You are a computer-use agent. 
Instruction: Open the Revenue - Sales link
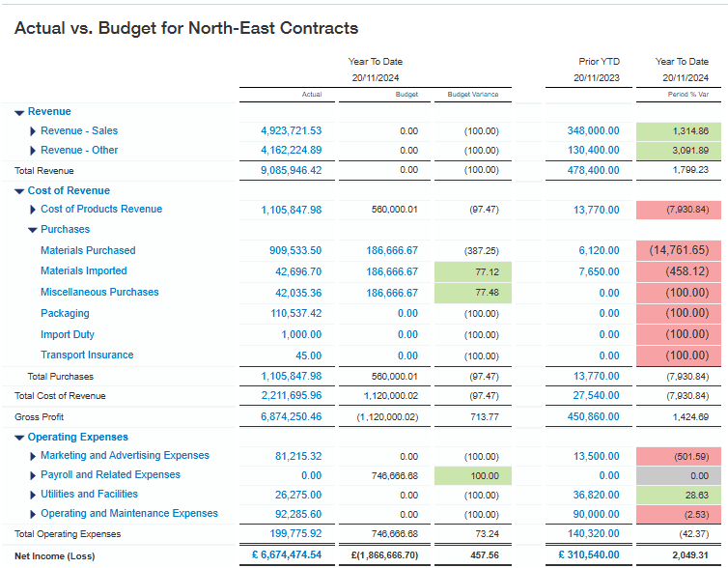tap(79, 131)
